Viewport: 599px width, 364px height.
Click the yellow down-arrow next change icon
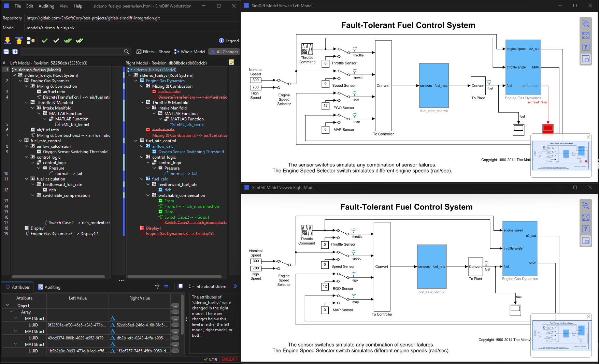tap(7, 41)
